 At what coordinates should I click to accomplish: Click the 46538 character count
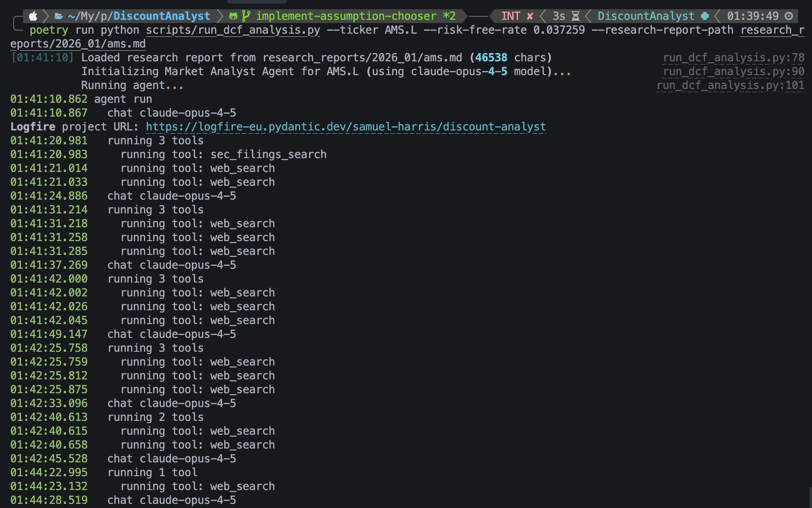491,58
